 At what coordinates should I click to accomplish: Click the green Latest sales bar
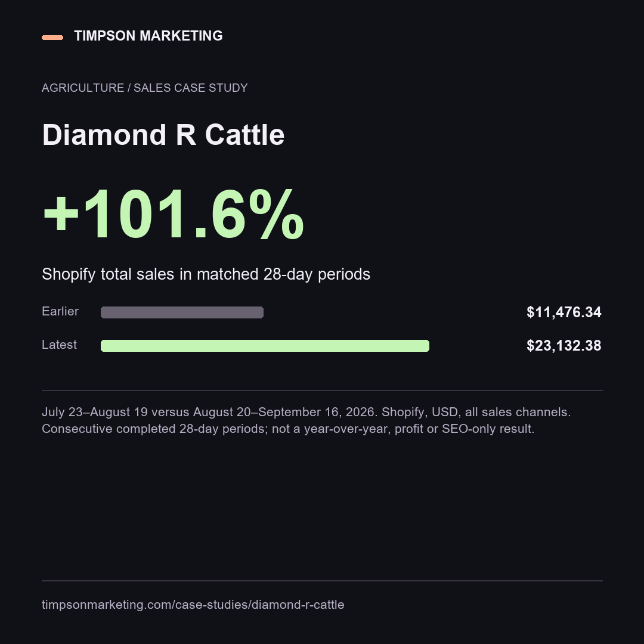[x=265, y=346]
